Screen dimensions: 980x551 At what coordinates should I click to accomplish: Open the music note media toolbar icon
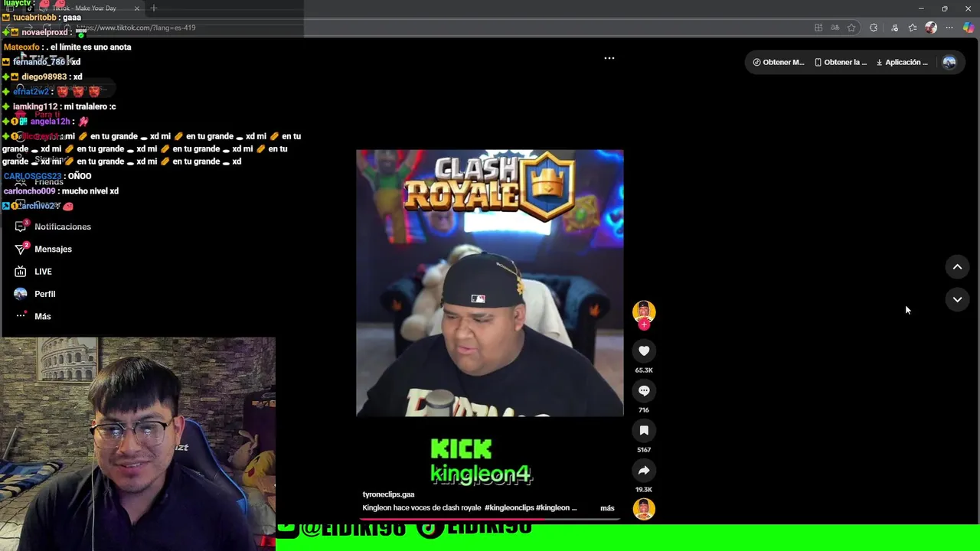[x=894, y=28]
